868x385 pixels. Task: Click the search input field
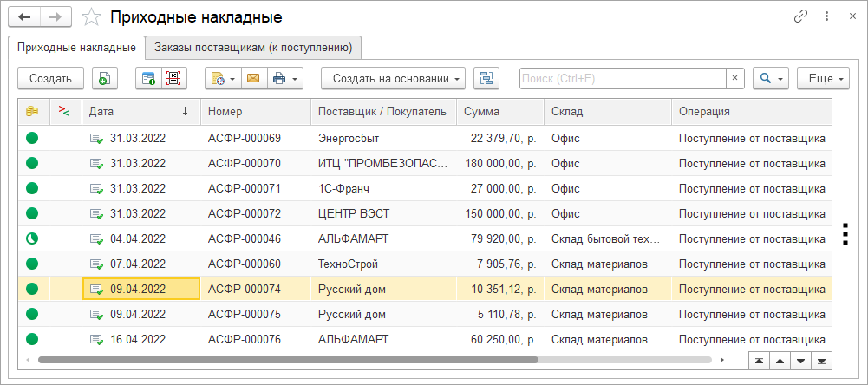coord(621,78)
